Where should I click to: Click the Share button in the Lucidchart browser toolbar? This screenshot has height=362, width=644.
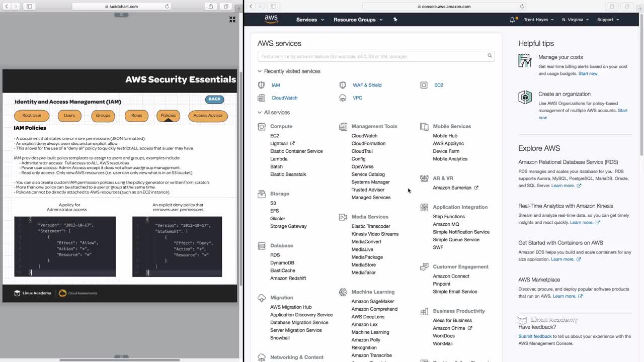[x=211, y=7]
